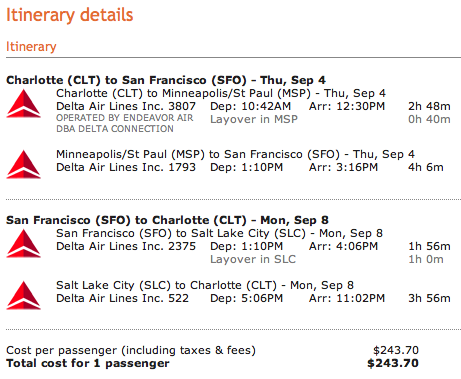Viewport: 461px width, 379px height.
Task: Click the bold total cost $243.70 amount
Action: click(x=393, y=363)
